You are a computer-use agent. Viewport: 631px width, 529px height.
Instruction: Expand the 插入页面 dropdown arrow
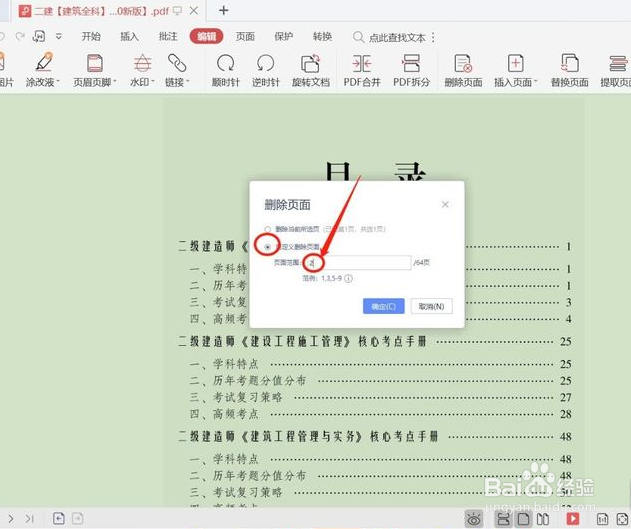(536, 82)
